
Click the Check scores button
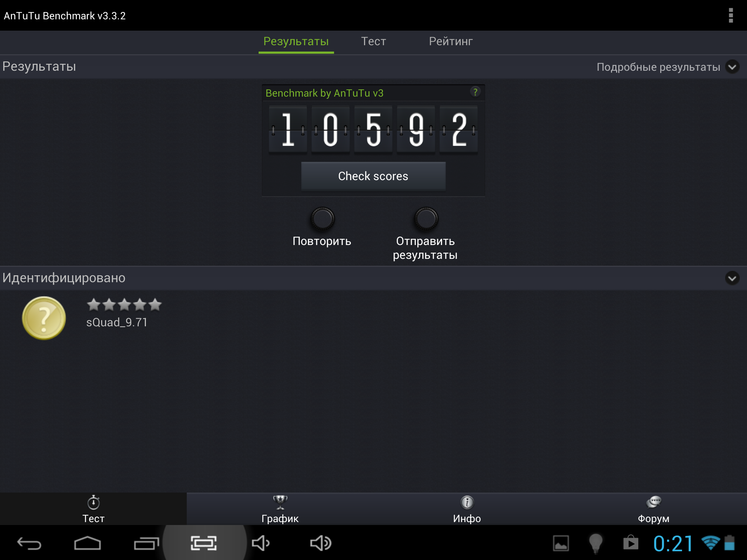(373, 176)
